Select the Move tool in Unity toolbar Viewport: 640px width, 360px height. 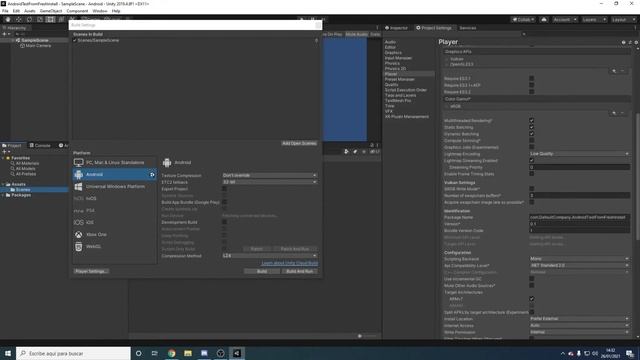point(18,19)
